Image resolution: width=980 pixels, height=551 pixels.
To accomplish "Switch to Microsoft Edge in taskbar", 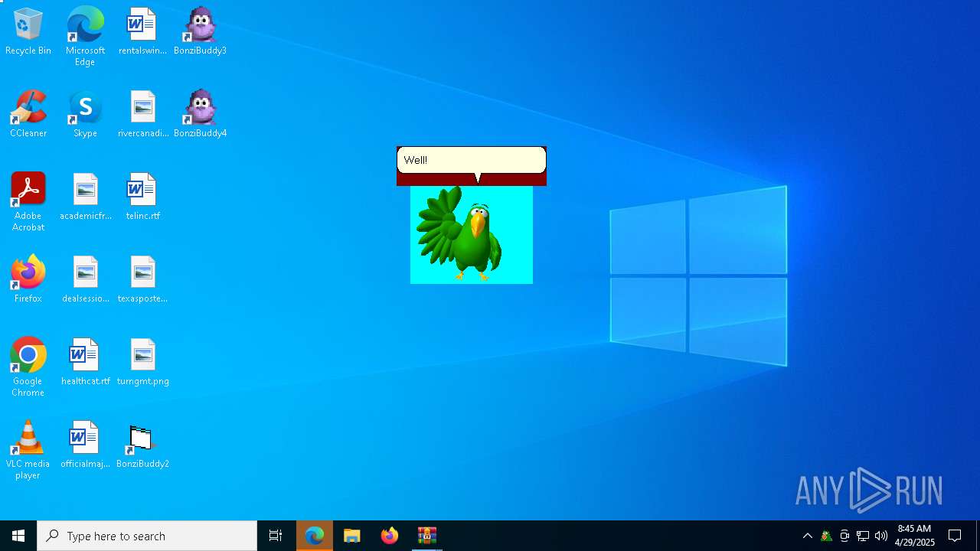I will [x=315, y=536].
